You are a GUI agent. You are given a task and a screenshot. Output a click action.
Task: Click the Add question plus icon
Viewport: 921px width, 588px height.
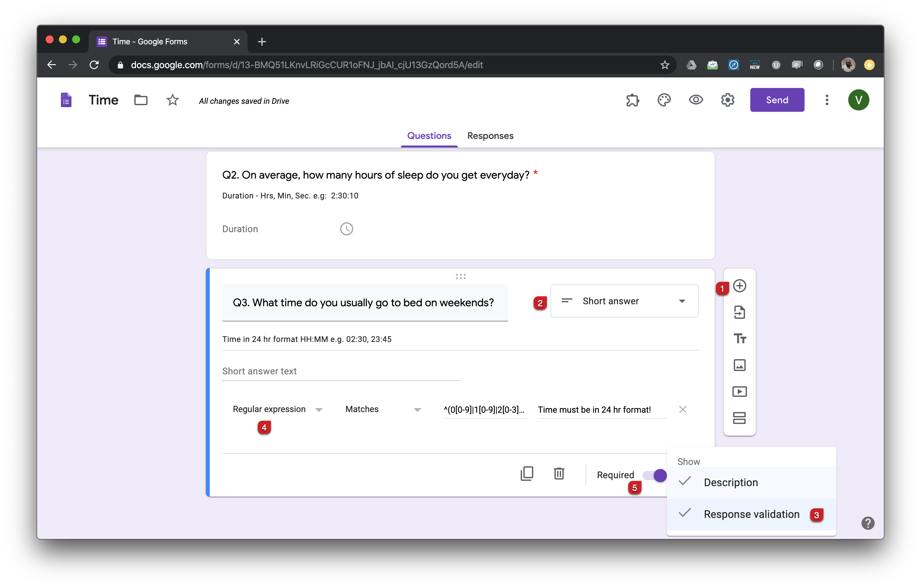tap(739, 286)
